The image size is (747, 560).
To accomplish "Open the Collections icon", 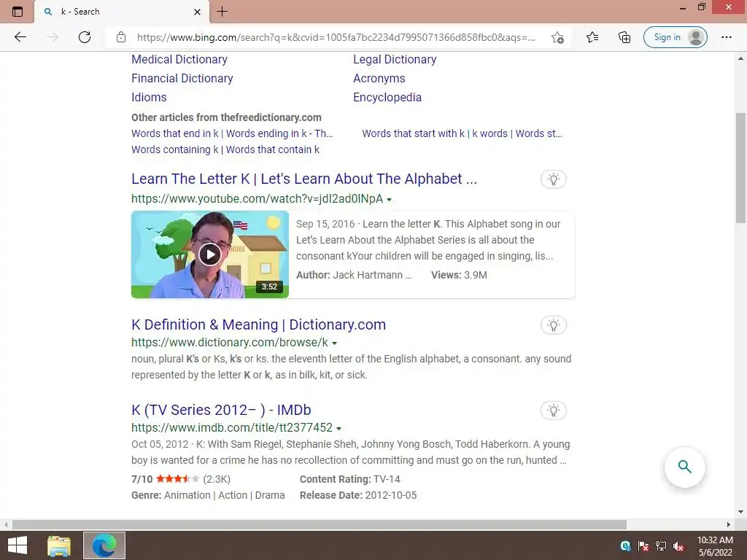I will click(x=624, y=37).
